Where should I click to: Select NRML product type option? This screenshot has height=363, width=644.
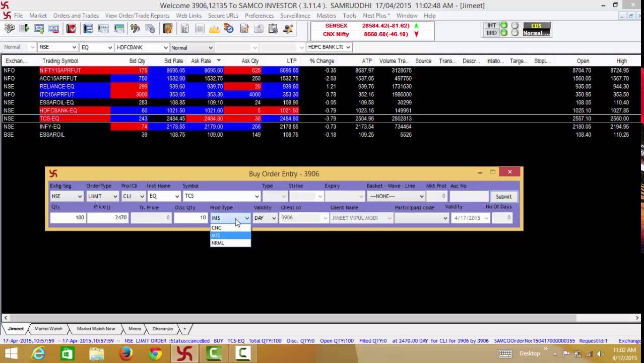coord(230,243)
